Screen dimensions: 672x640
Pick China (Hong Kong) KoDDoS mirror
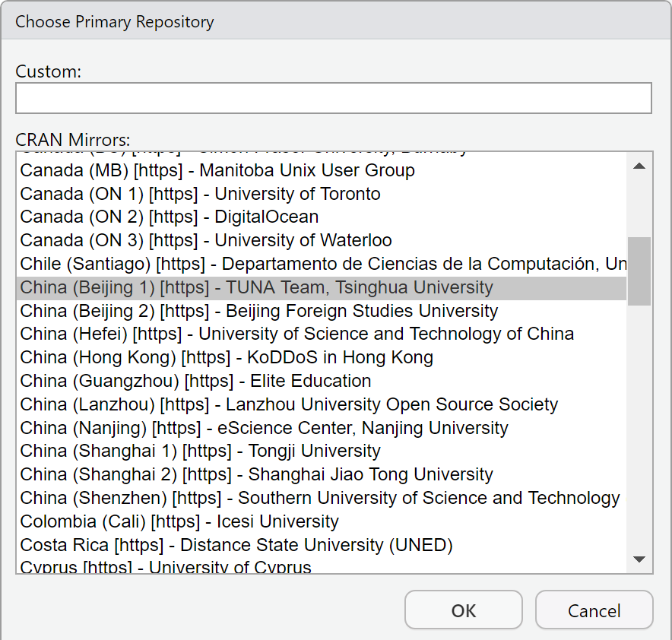pos(227,358)
